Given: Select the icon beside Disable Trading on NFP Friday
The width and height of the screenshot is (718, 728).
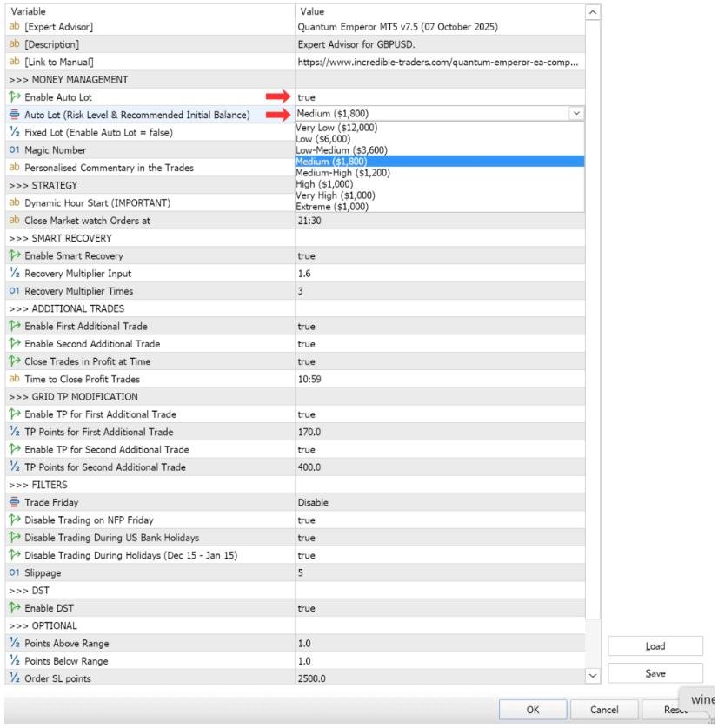Looking at the screenshot, I should coord(15,520).
